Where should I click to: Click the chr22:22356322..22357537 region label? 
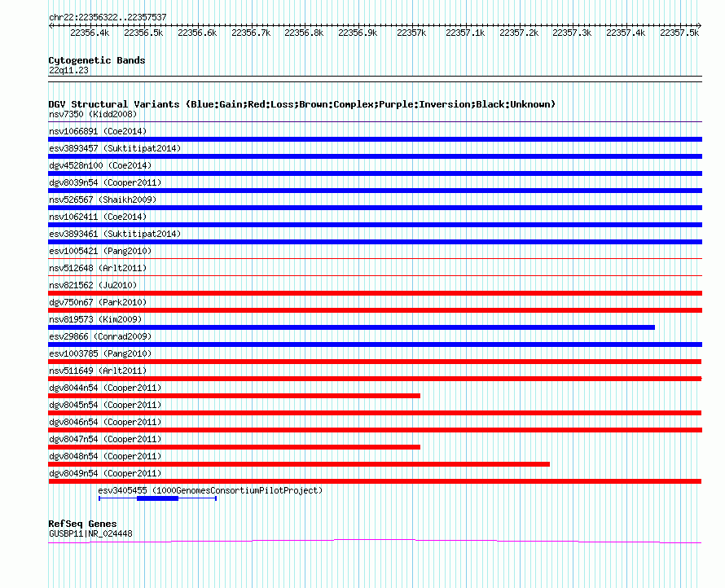(108, 17)
